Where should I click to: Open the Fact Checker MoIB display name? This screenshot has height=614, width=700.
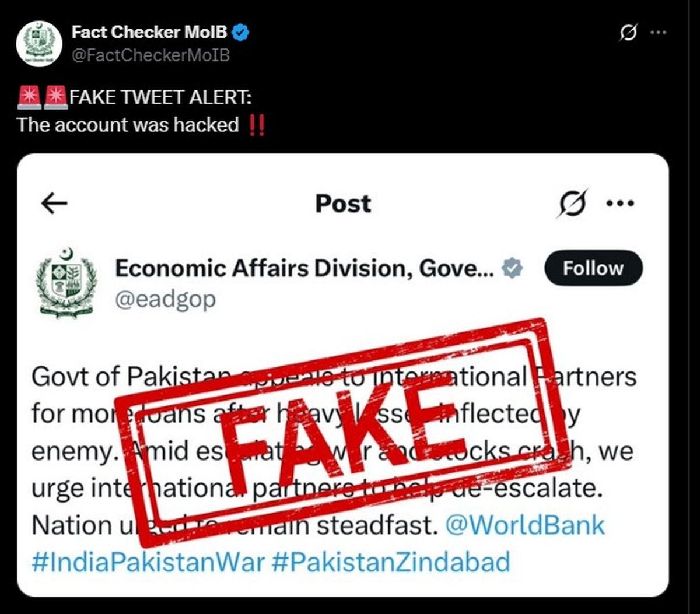[x=149, y=33]
